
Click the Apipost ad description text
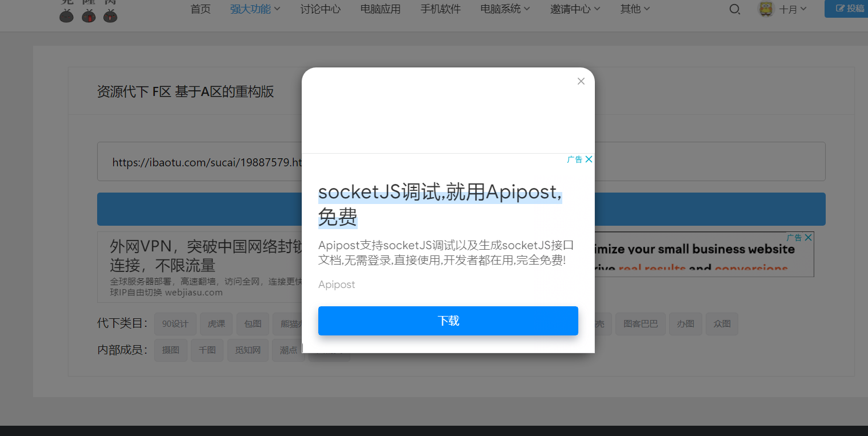[446, 253]
